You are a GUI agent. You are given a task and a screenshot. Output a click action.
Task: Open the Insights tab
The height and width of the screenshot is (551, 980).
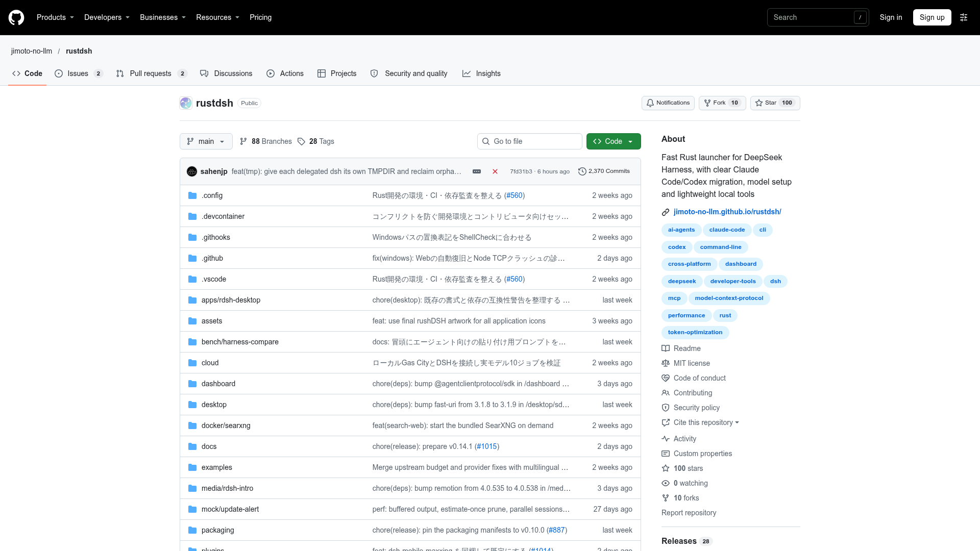[481, 73]
